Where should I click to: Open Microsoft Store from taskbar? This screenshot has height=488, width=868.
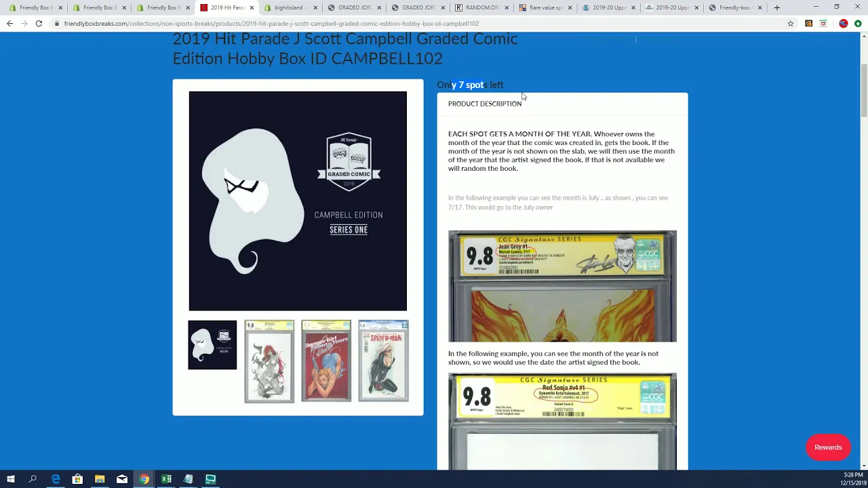77,479
